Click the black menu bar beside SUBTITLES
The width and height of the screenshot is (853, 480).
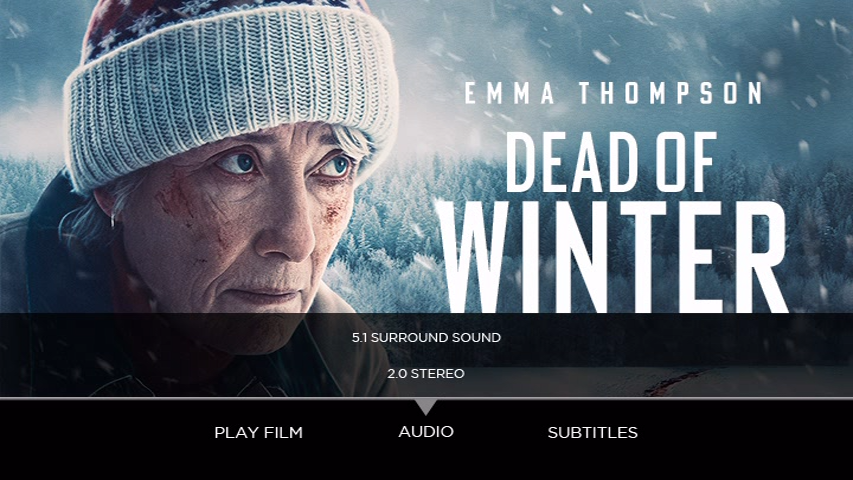(745, 440)
